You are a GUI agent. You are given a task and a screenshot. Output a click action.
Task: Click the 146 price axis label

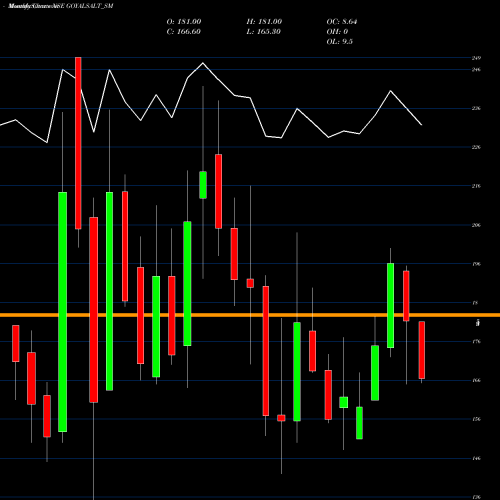[x=476, y=458]
